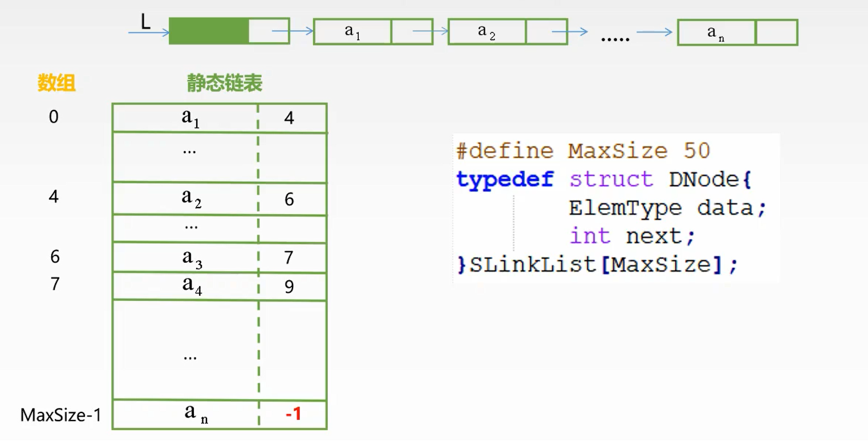Click the red -1 next value
Image resolution: width=868 pixels, height=441 pixels.
point(293,414)
